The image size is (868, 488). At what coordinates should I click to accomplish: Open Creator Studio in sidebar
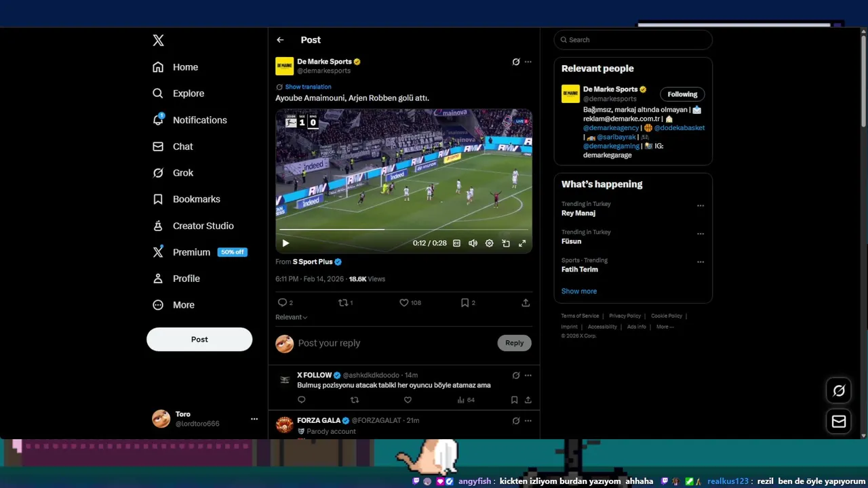[193, 226]
